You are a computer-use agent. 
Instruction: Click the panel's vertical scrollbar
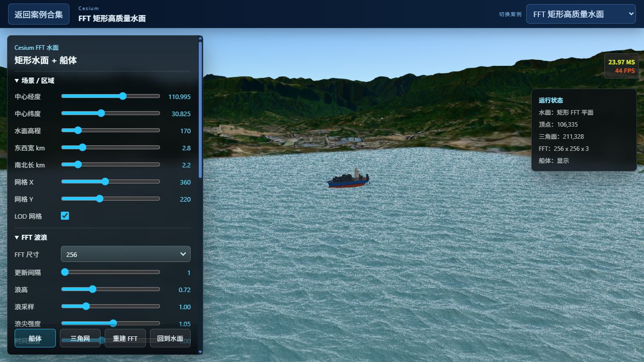click(x=201, y=111)
